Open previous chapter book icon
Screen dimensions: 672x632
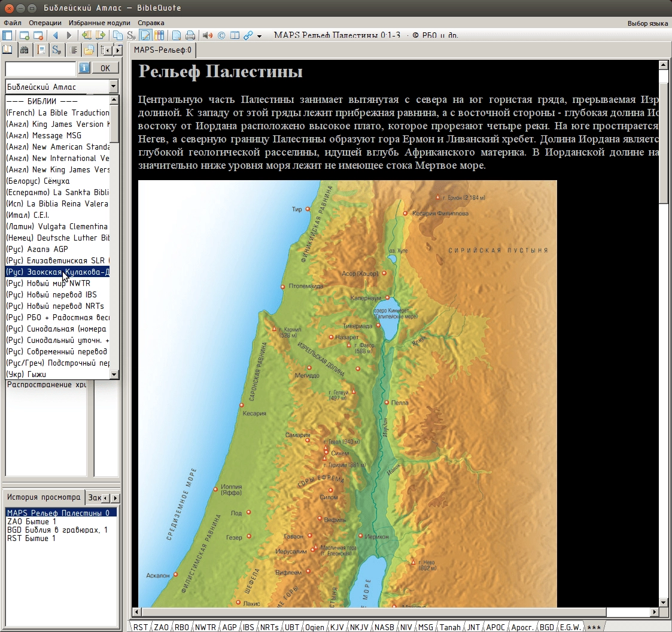(x=87, y=35)
